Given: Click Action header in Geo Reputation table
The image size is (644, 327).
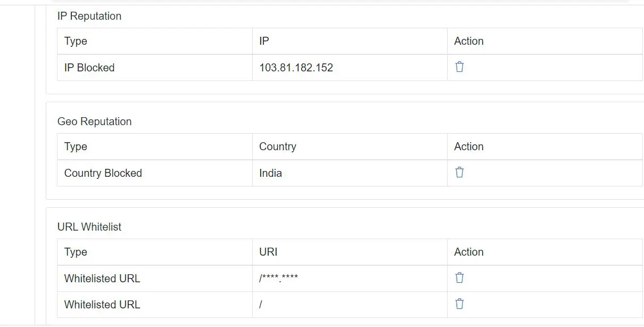Looking at the screenshot, I should 468,146.
